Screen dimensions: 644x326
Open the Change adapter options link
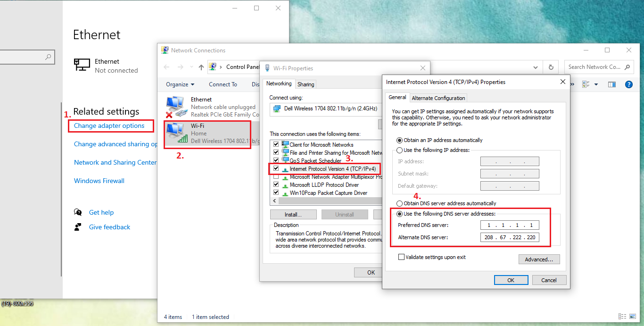[109, 126]
